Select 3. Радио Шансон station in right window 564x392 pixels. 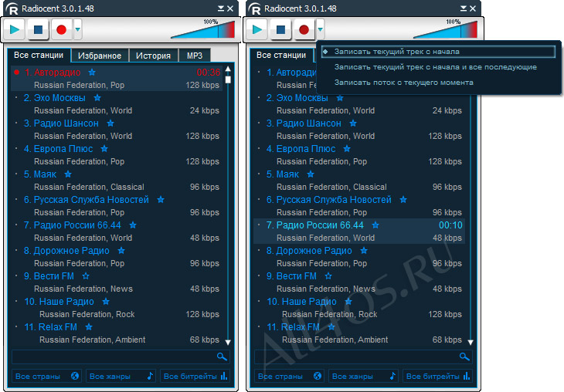[x=360, y=130]
